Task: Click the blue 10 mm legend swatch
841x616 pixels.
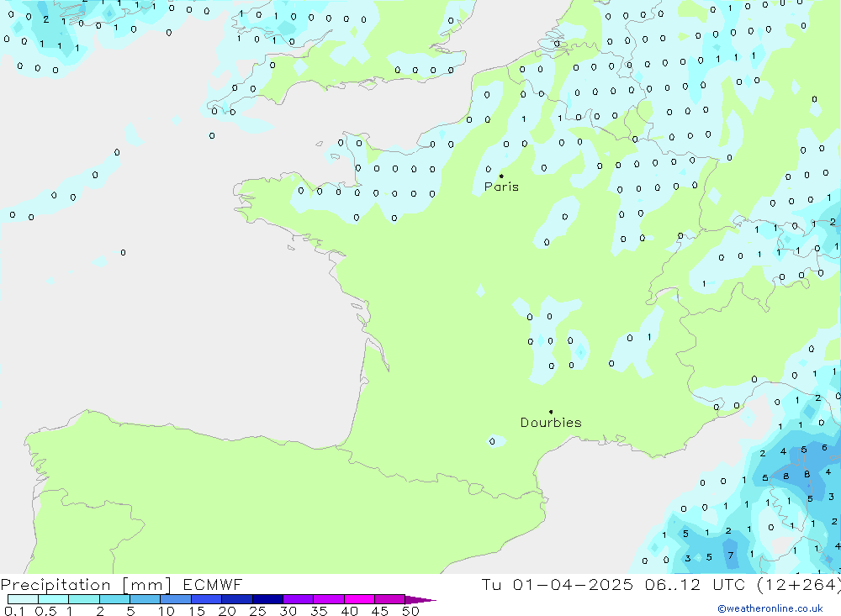Action: pos(176,599)
